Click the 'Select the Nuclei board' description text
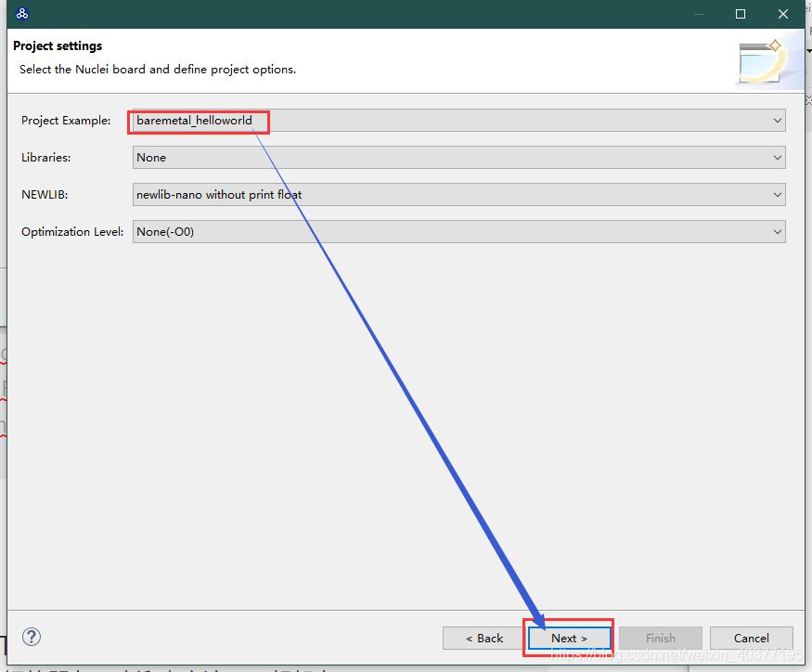812x672 pixels. 158,69
